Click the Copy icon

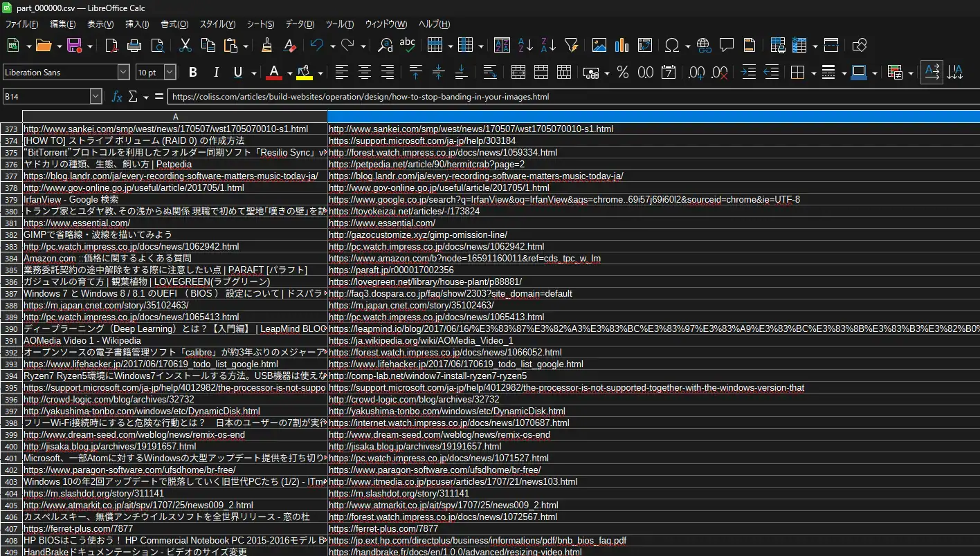208,46
